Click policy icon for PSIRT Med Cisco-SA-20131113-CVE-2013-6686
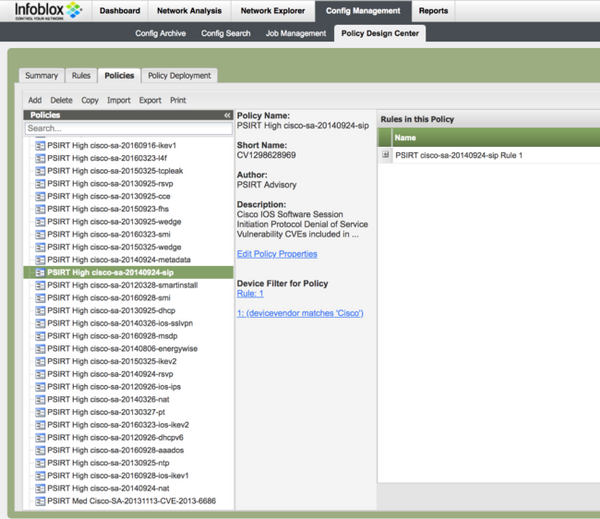The width and height of the screenshot is (600, 519). pyautogui.click(x=41, y=501)
